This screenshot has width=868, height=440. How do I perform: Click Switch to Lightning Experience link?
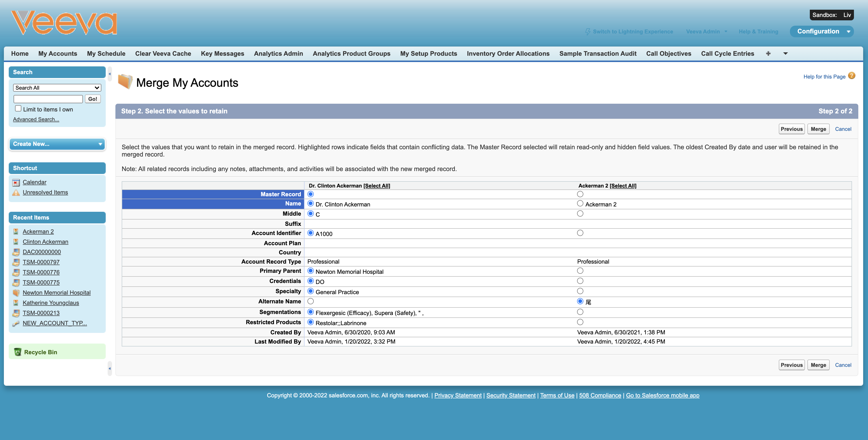point(633,32)
